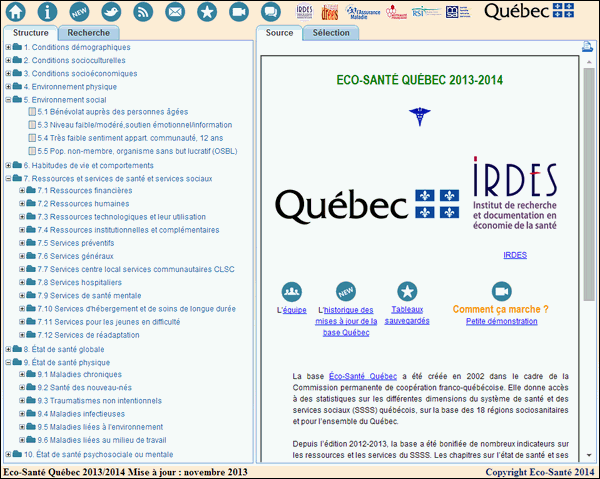The height and width of the screenshot is (479, 600).
Task: Click the star icon above Tableaux sauvegardés
Action: tap(407, 292)
